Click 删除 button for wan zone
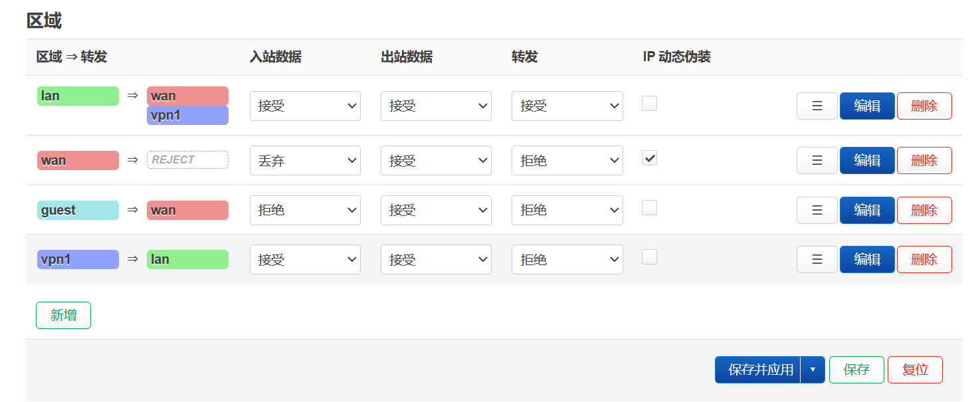 pyautogui.click(x=924, y=160)
